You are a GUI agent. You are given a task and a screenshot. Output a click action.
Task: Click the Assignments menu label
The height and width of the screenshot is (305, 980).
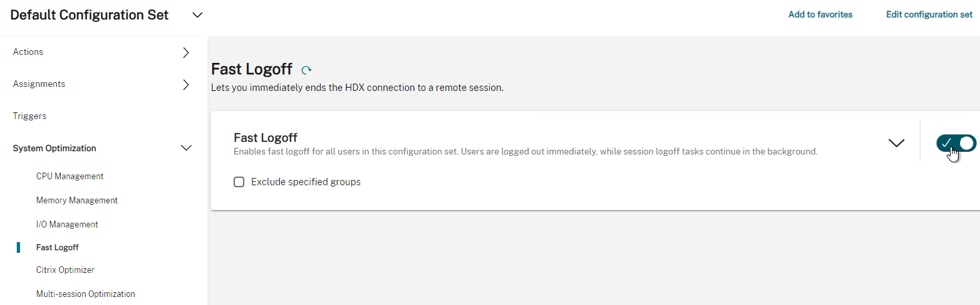click(x=39, y=84)
